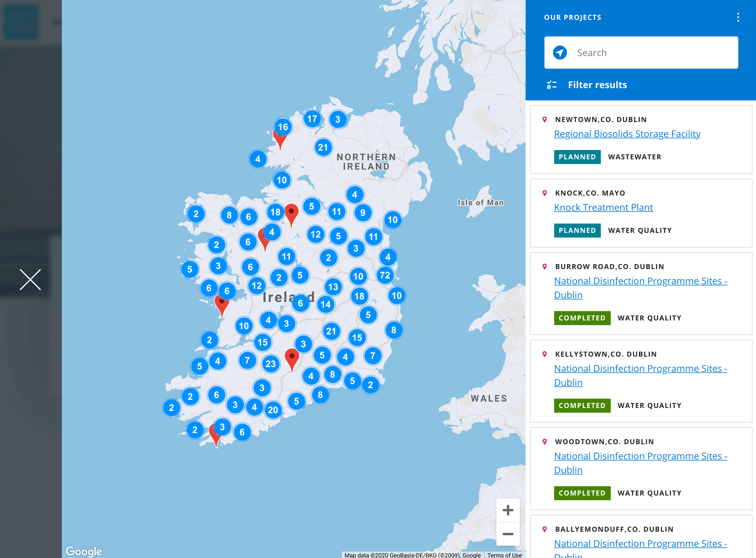
Task: Click the filter checklist icon
Action: pos(552,85)
